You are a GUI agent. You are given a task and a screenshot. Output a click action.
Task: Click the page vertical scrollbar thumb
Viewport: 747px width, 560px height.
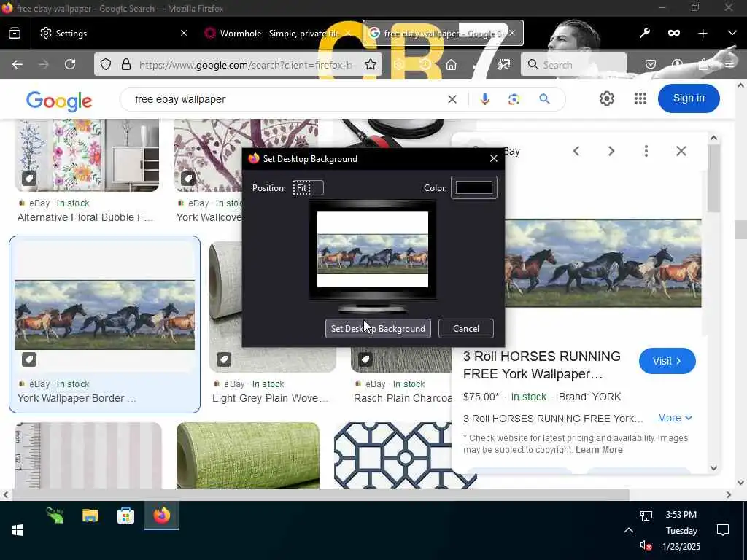pos(740,230)
